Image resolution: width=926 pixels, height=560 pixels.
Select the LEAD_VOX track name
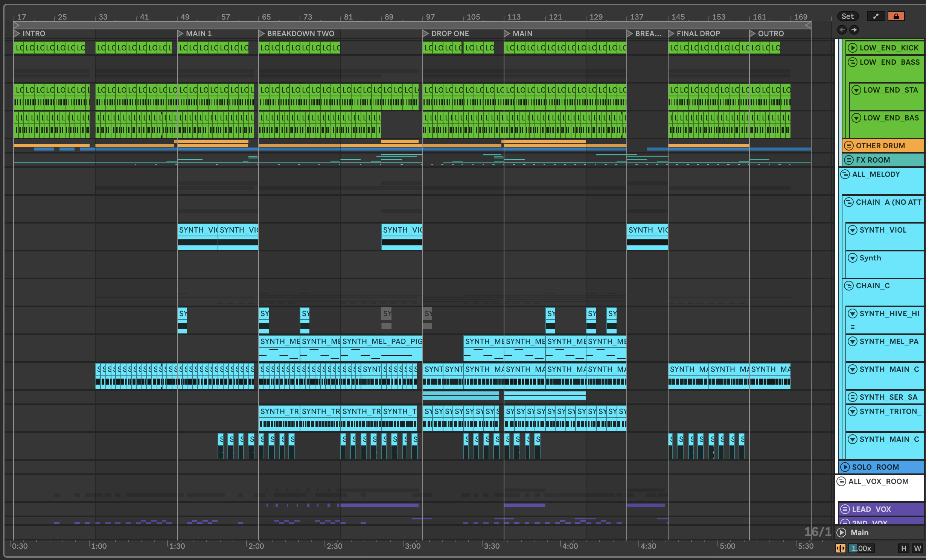coord(871,509)
